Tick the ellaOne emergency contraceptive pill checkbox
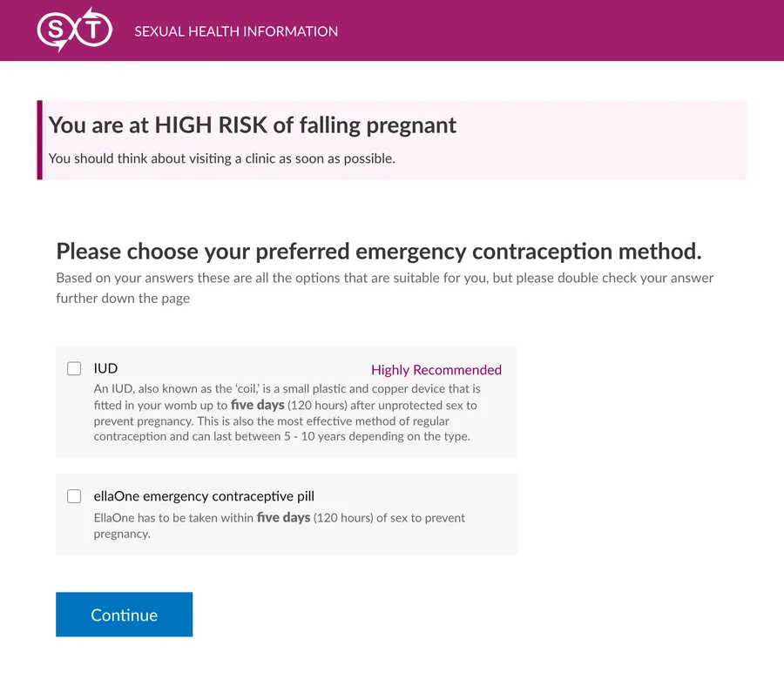Viewport: 784px width, 679px height. tap(74, 496)
